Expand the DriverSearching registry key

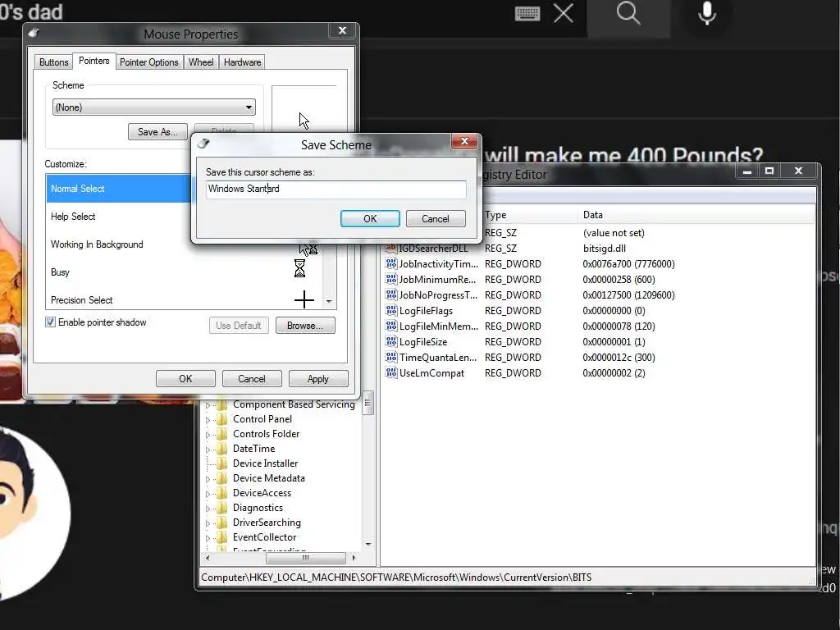208,523
